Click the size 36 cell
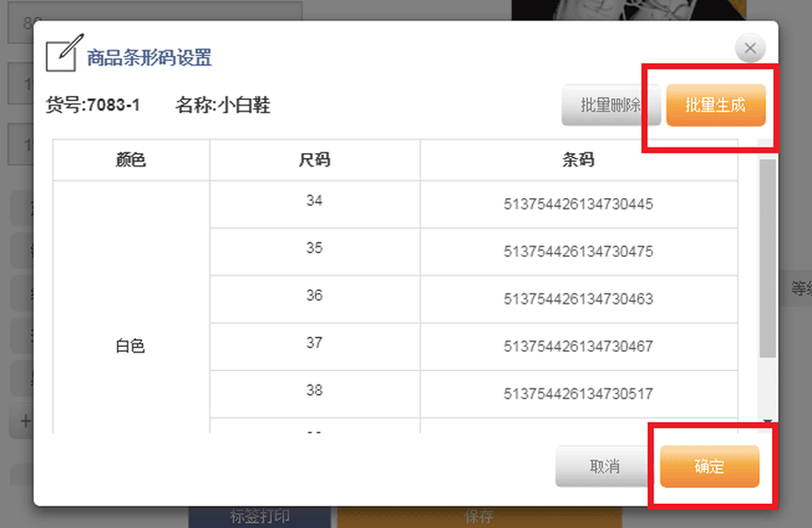Screen dimensions: 812x528 [315, 296]
